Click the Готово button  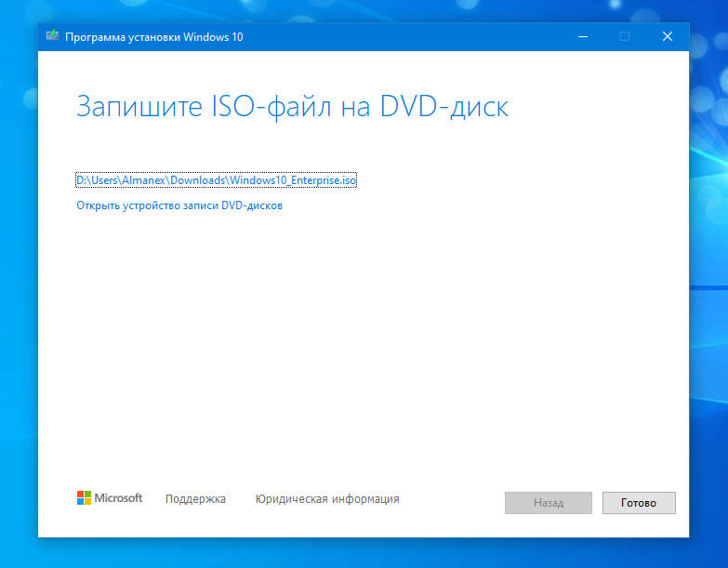[639, 503]
